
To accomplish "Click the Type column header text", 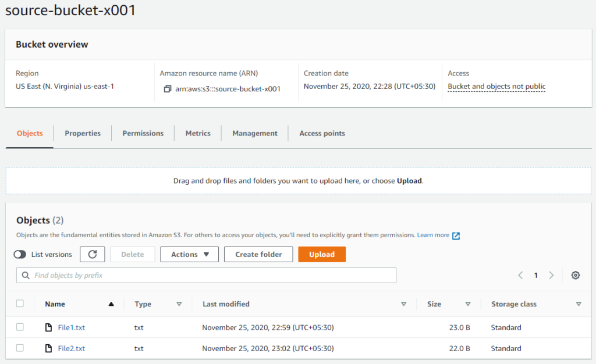I will click(143, 304).
